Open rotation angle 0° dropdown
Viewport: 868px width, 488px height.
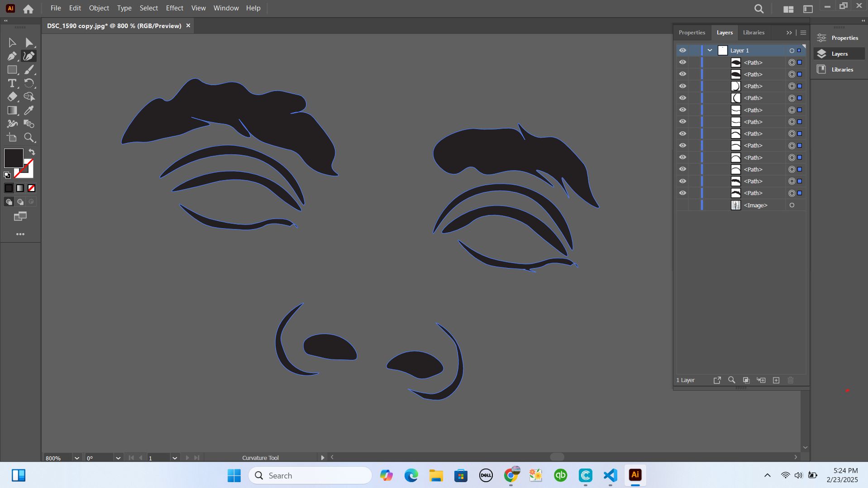click(x=118, y=458)
